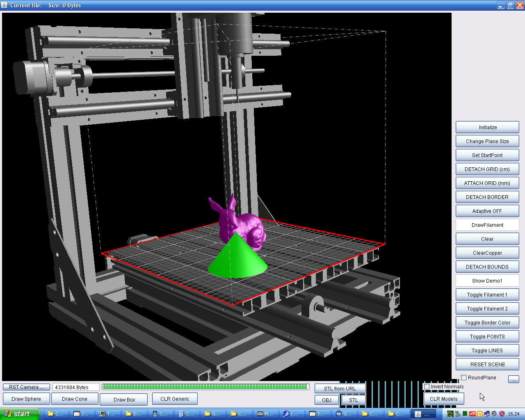This screenshot has width=525, height=420.
Task: Click Draw Cone
Action: pyautogui.click(x=75, y=399)
